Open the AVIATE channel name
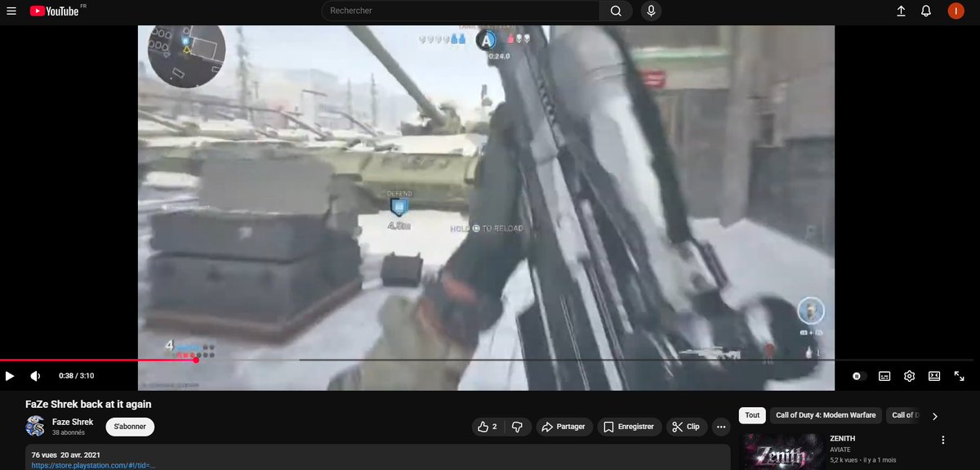 [842, 450]
